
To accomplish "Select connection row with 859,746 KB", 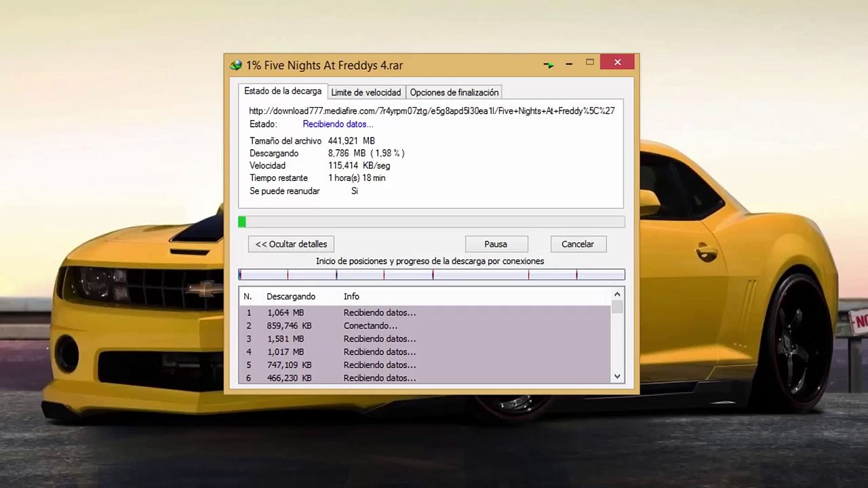I will pos(425,326).
